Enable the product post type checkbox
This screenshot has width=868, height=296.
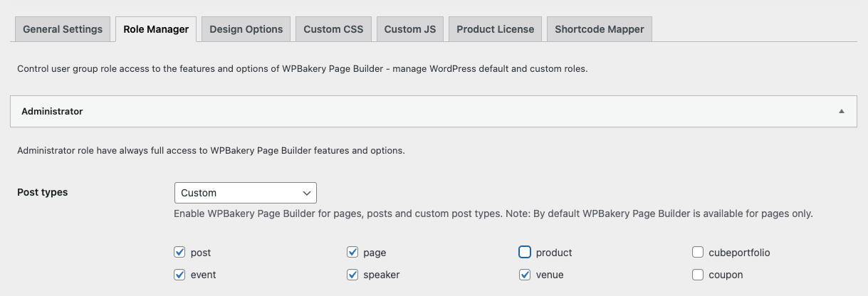tap(525, 253)
